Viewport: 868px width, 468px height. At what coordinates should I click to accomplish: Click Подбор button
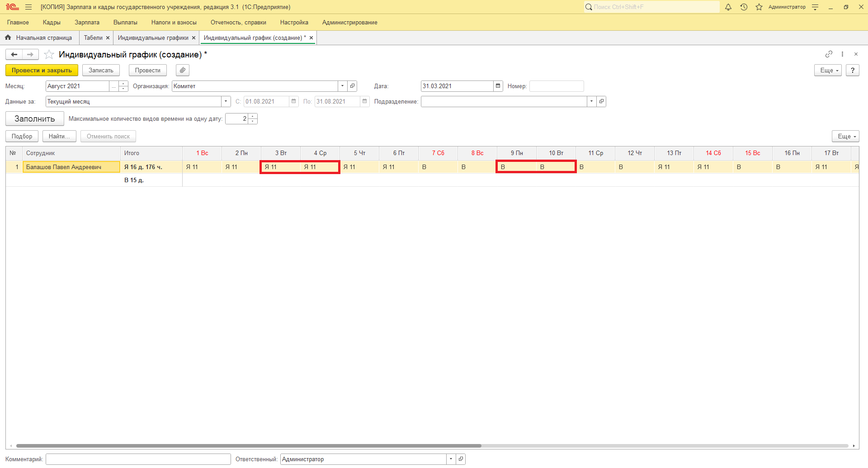[x=22, y=136]
